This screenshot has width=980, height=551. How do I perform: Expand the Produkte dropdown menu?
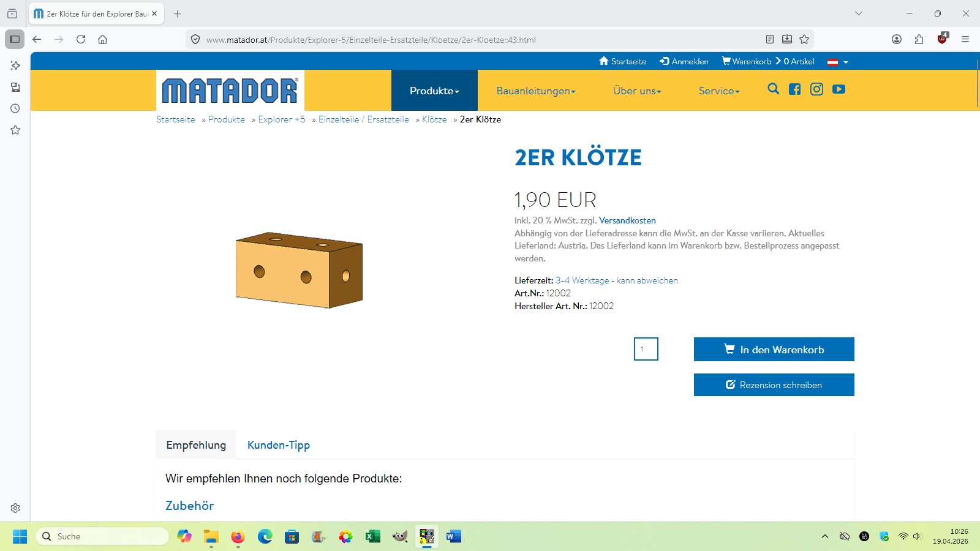coord(434,91)
